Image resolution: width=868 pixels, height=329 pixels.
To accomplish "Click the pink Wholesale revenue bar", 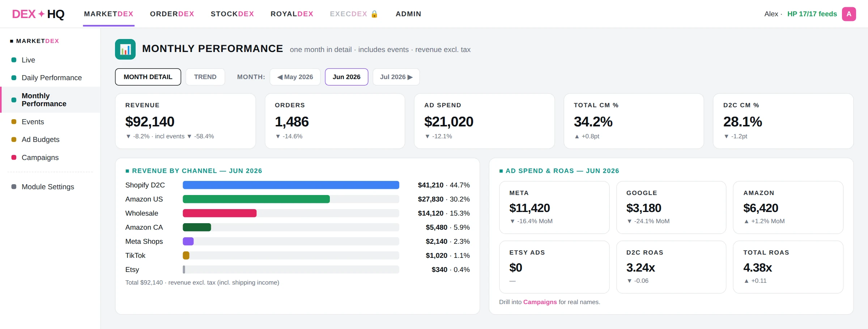I will 220,213.
